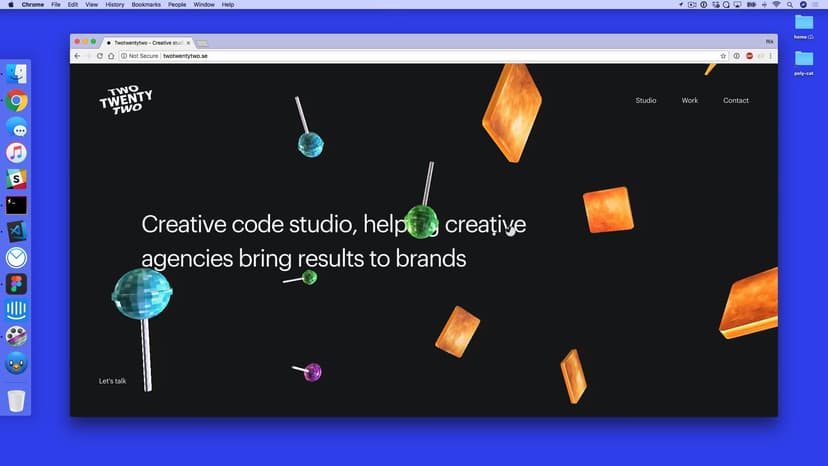Go to the Studio page
This screenshot has width=828, height=466.
point(646,101)
